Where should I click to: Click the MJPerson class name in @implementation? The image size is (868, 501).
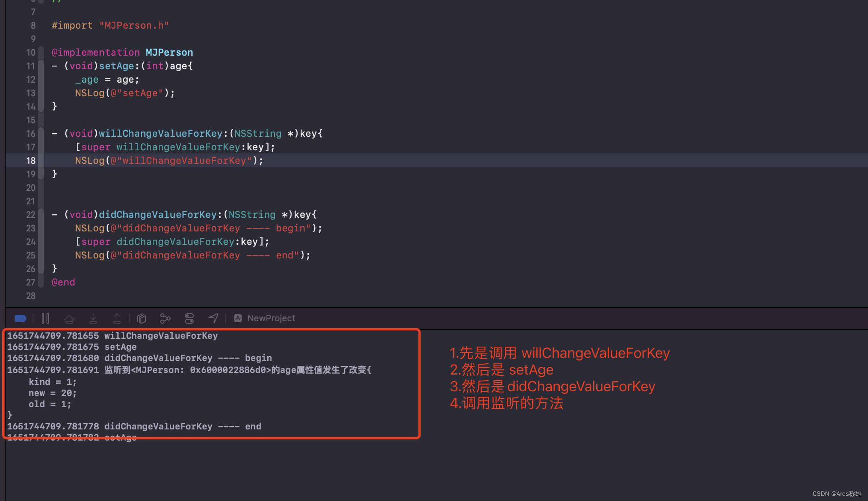click(169, 52)
